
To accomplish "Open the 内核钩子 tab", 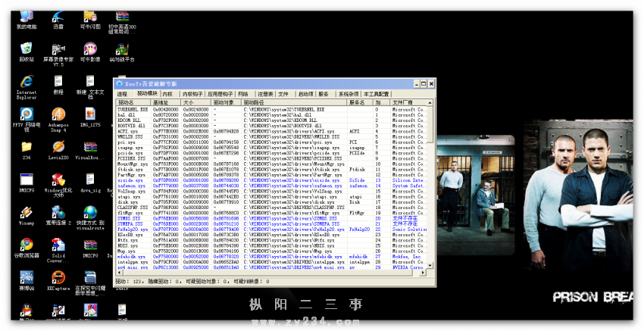I will tap(192, 94).
